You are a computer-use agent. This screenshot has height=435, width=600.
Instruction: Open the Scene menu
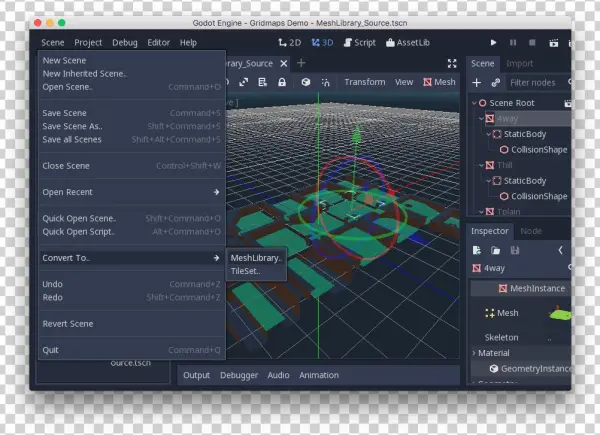[52, 42]
